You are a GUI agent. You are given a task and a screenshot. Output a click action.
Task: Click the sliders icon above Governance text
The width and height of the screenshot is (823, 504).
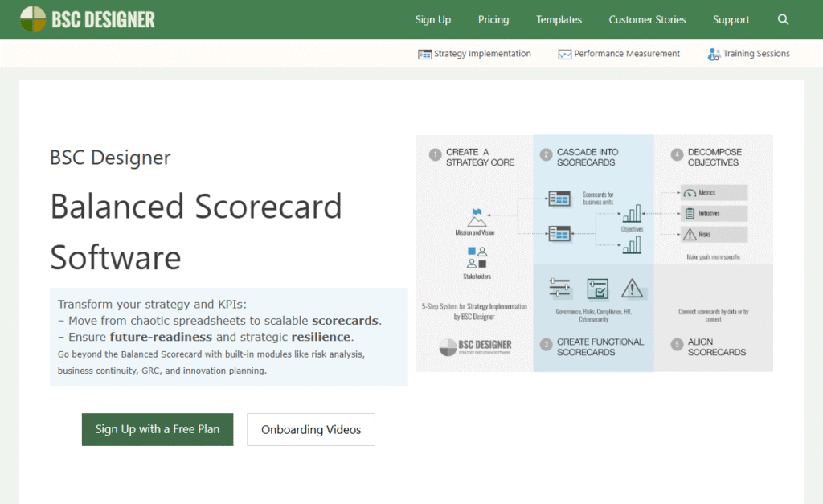click(x=559, y=288)
